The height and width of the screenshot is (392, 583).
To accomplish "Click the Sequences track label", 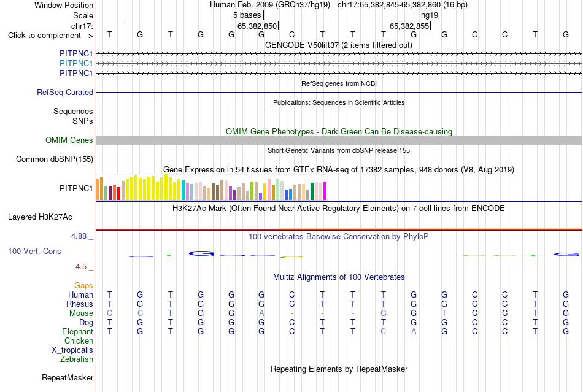I will tap(73, 111).
